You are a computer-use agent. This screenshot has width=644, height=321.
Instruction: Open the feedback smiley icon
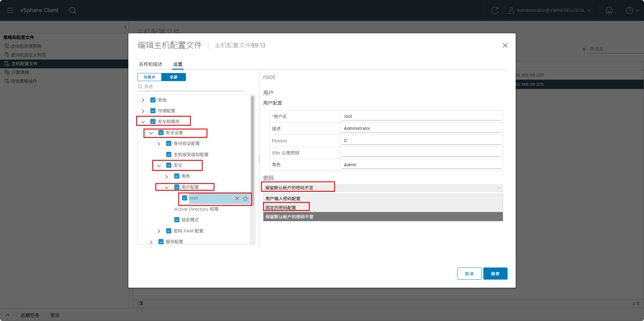[x=609, y=10]
